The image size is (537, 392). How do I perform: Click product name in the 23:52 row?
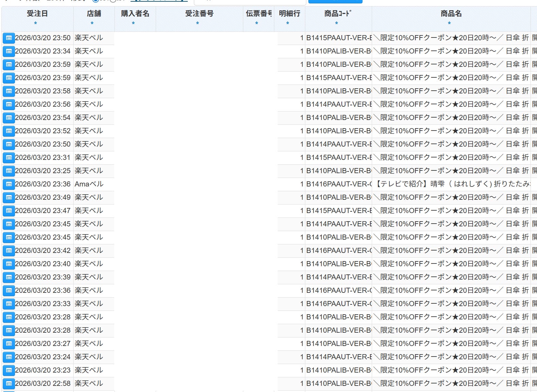[451, 131]
